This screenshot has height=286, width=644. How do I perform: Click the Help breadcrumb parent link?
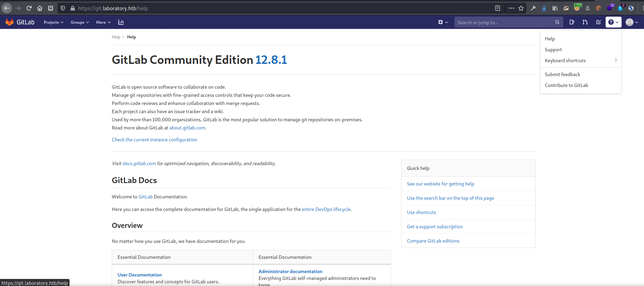pos(116,37)
